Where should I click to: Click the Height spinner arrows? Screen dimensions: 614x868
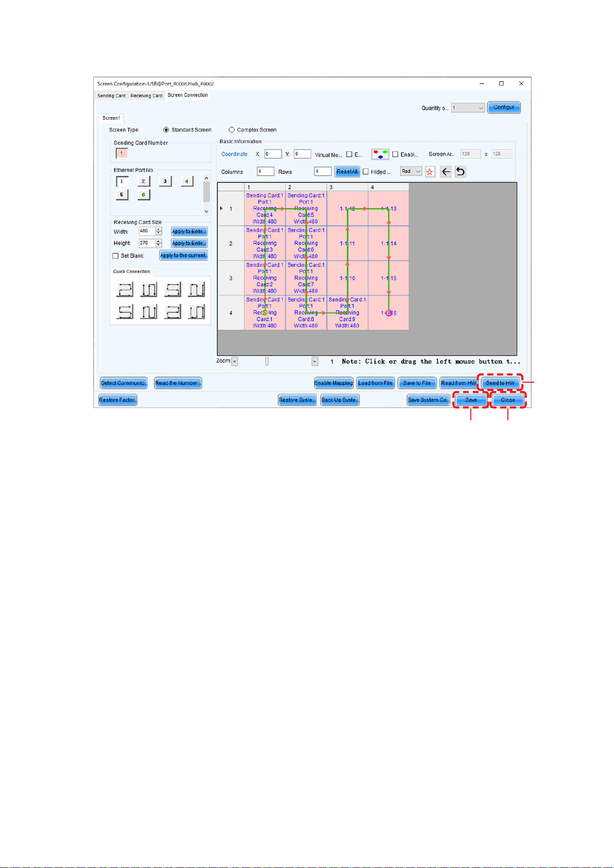coord(159,243)
